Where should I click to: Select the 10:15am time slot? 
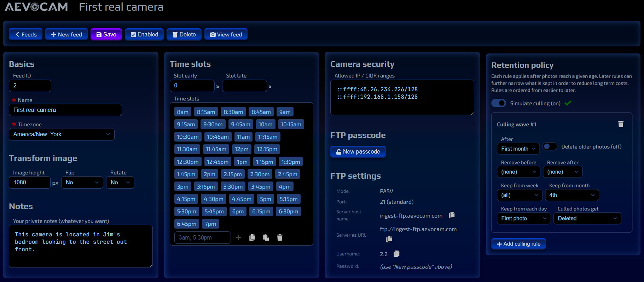(x=291, y=124)
